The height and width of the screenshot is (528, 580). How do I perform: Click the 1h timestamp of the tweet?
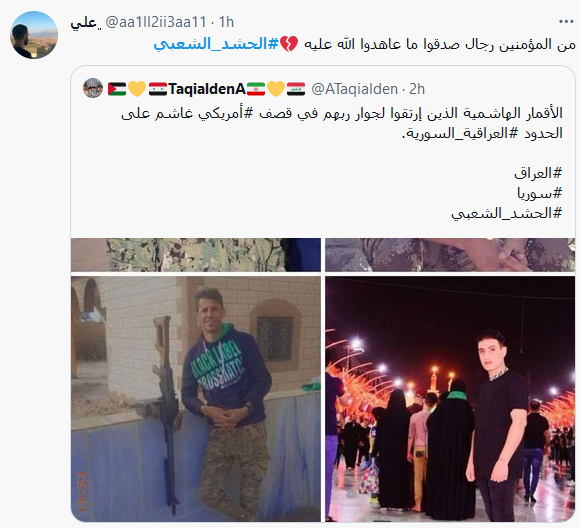click(226, 22)
